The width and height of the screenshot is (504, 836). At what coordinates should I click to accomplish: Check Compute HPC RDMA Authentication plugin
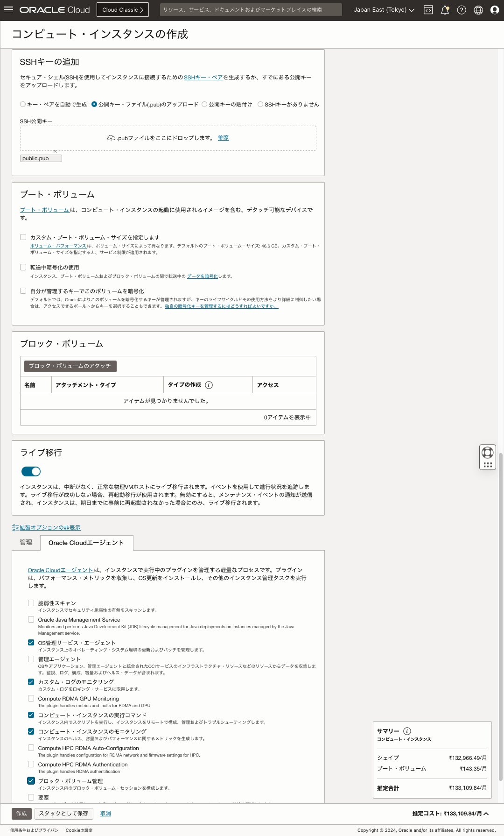[31, 764]
